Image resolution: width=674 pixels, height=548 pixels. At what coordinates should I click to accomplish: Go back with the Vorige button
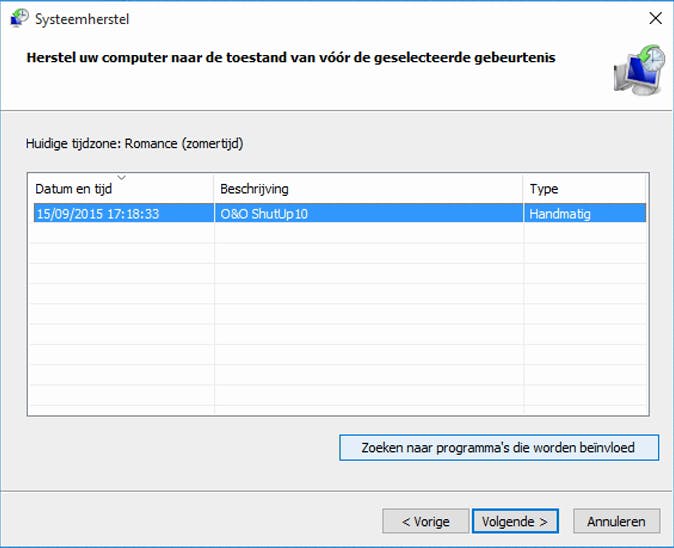point(425,521)
